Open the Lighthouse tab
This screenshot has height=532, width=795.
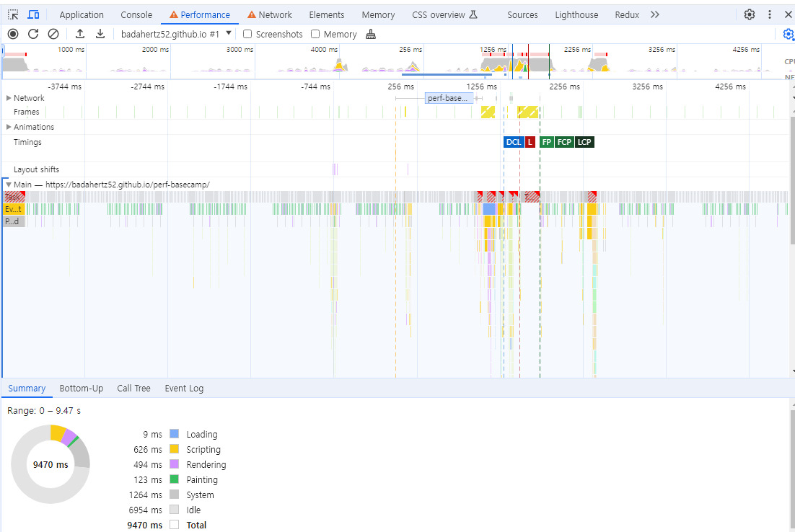coord(576,14)
